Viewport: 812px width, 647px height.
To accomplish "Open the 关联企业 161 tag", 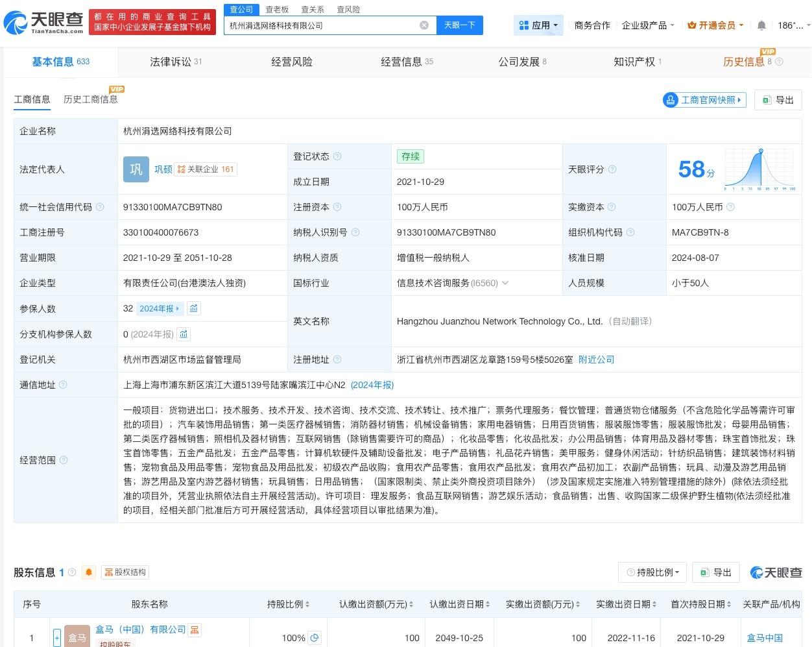I will coord(206,169).
